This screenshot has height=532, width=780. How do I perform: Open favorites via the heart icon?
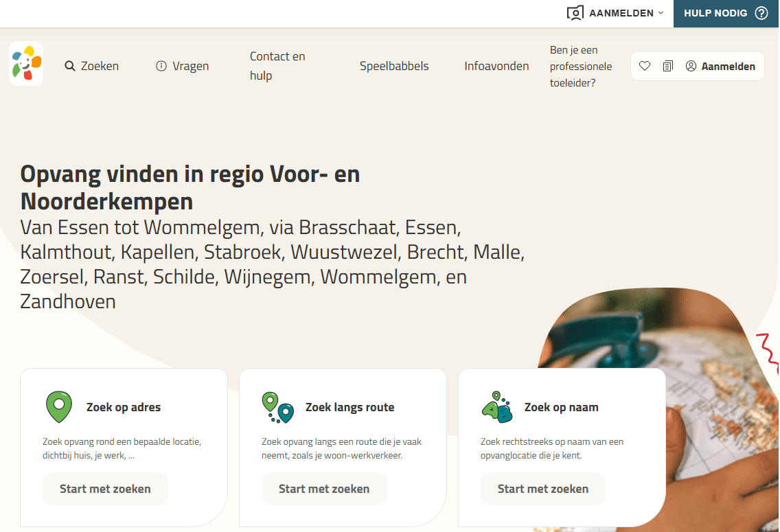[645, 66]
